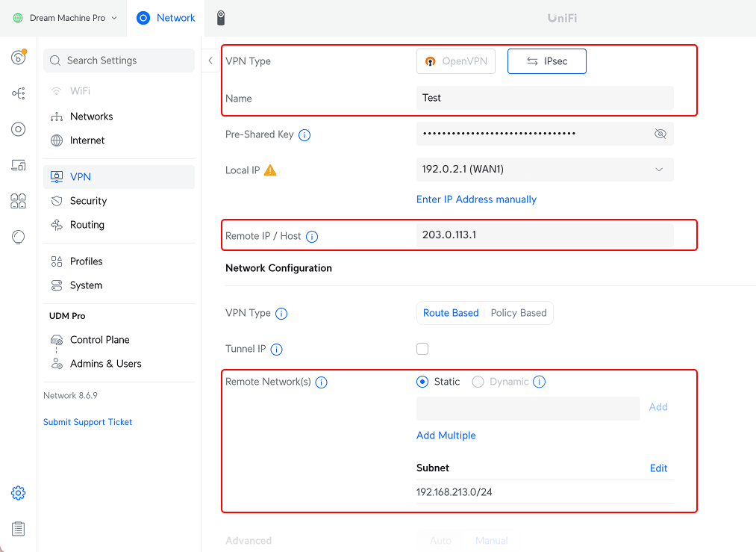Click Edit next to Subnet
This screenshot has width=756, height=552.
pos(658,468)
